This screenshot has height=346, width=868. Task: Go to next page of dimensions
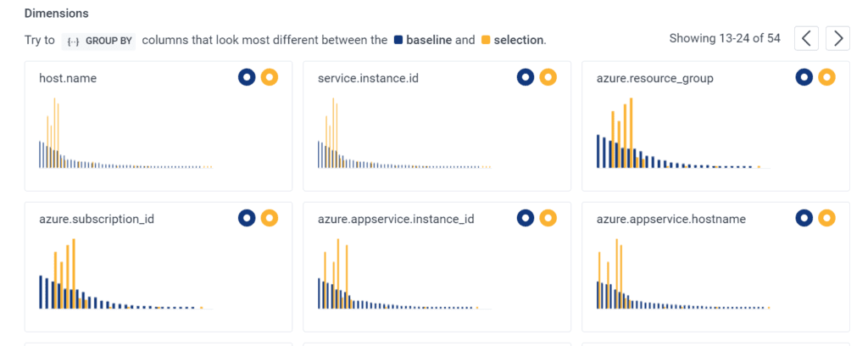838,38
